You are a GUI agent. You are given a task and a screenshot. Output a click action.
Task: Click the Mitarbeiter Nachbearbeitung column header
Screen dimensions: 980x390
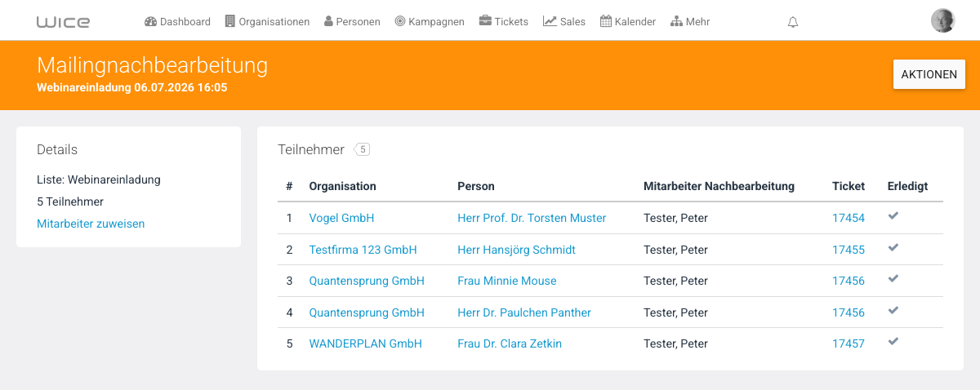pyautogui.click(x=719, y=186)
